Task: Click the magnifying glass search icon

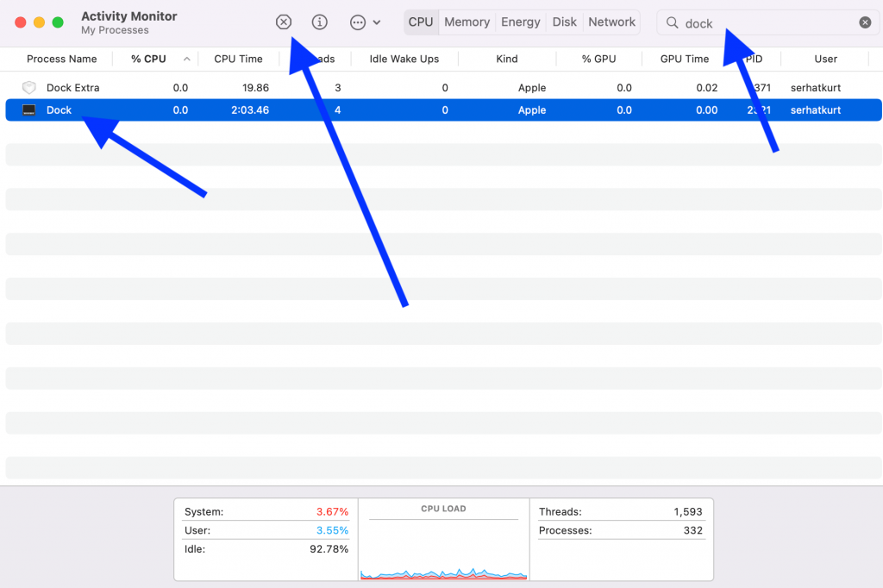Action: tap(672, 22)
